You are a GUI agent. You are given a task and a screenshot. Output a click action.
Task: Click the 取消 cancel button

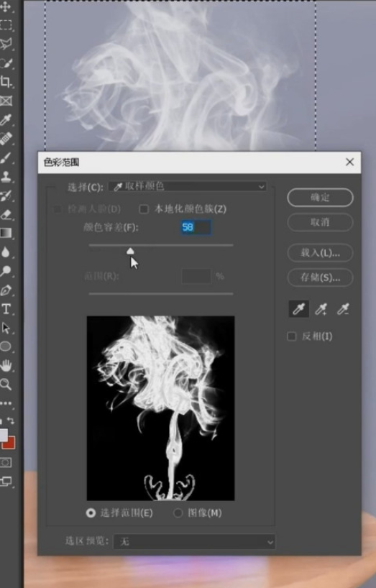point(320,222)
